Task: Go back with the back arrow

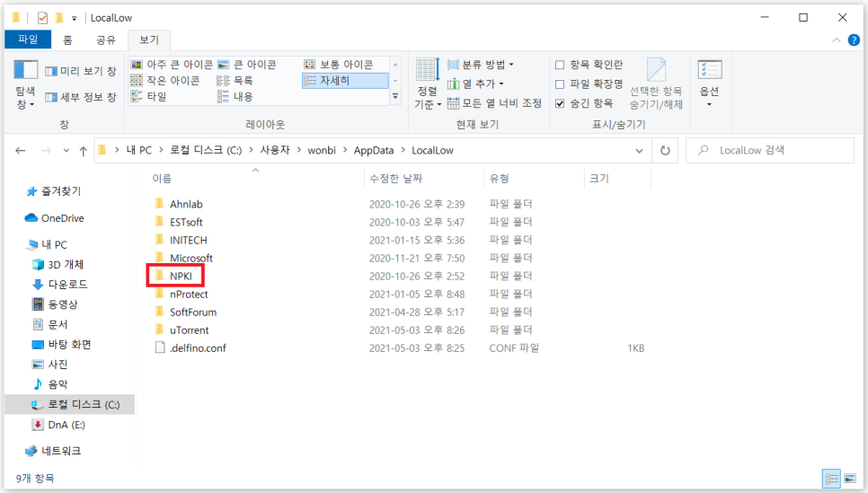Action: tap(21, 151)
